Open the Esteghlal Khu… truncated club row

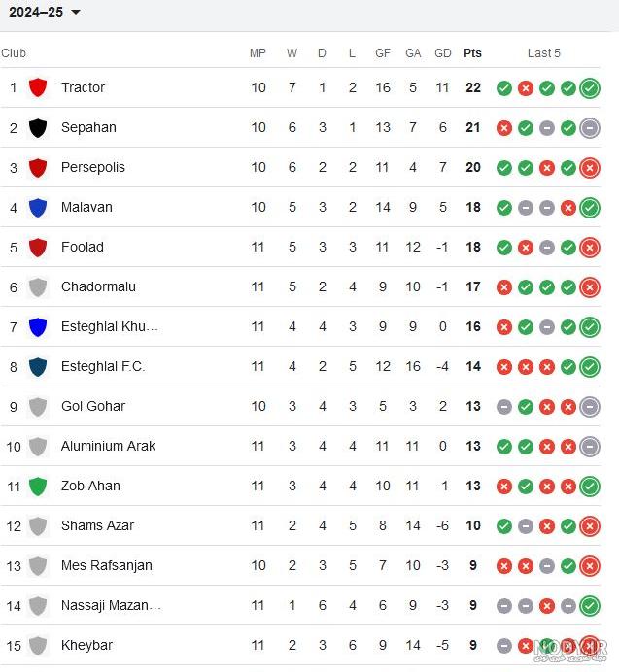click(300, 326)
